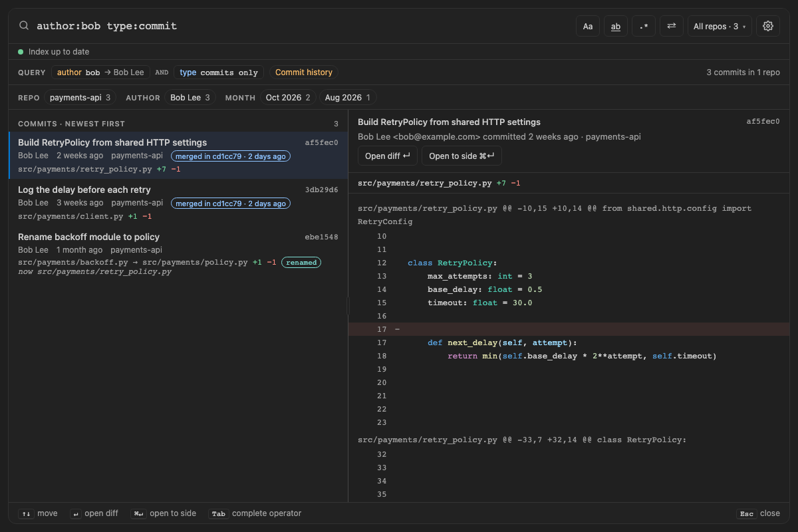The height and width of the screenshot is (532, 798).
Task: Click Commits · Newest first header
Action: [x=71, y=124]
